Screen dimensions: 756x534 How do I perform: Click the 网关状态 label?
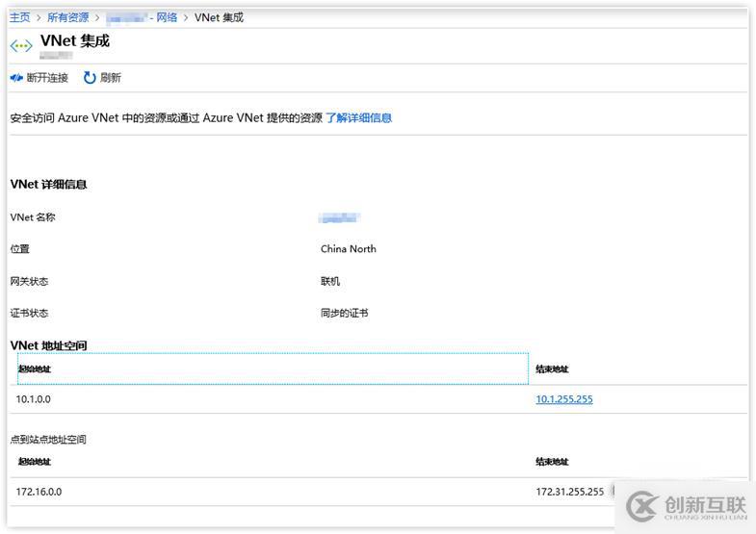29,281
